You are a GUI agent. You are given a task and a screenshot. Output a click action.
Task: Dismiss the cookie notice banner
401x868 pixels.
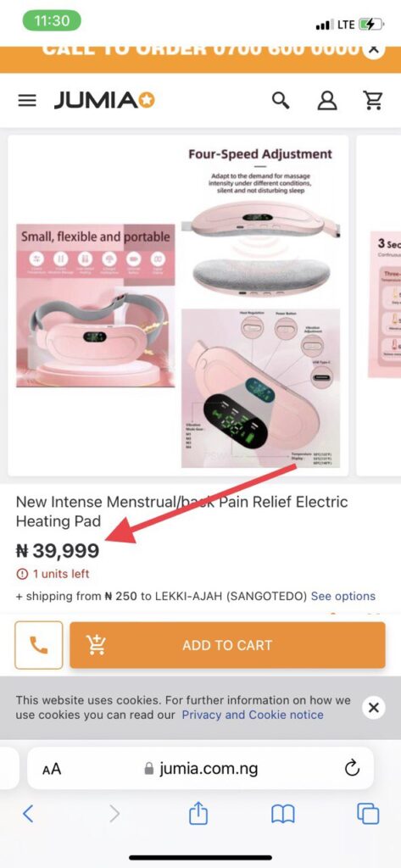coord(373,707)
